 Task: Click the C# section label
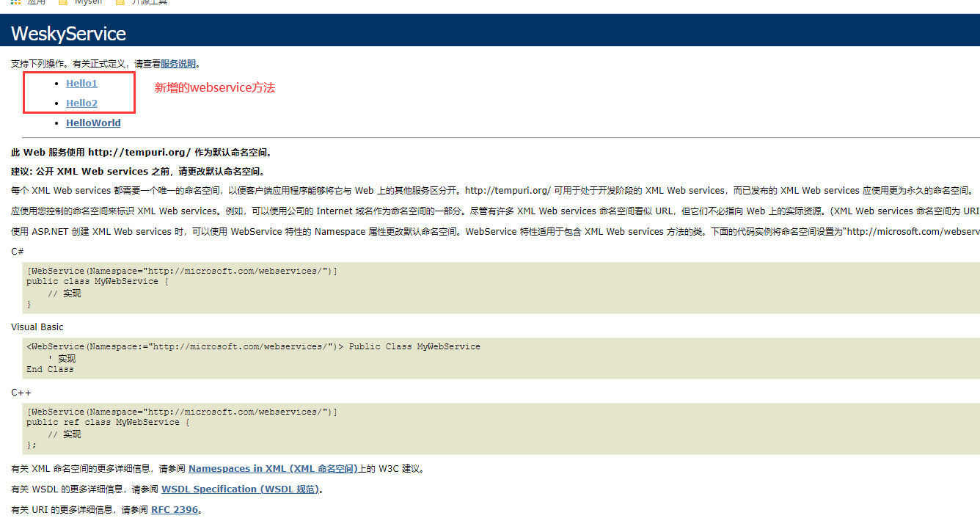click(x=16, y=251)
